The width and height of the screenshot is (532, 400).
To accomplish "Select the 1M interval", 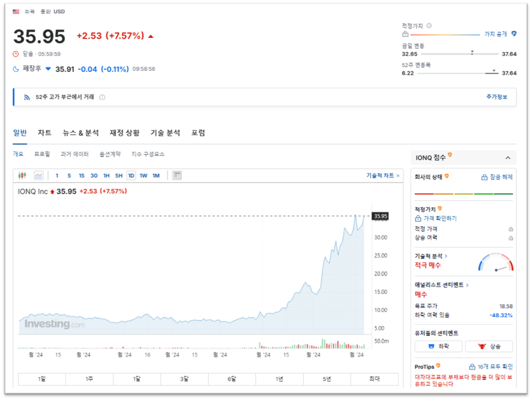I will point(156,175).
